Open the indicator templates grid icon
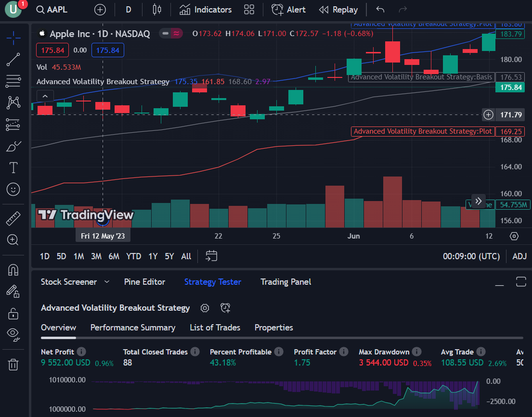This screenshot has height=417, width=532. pos(249,10)
